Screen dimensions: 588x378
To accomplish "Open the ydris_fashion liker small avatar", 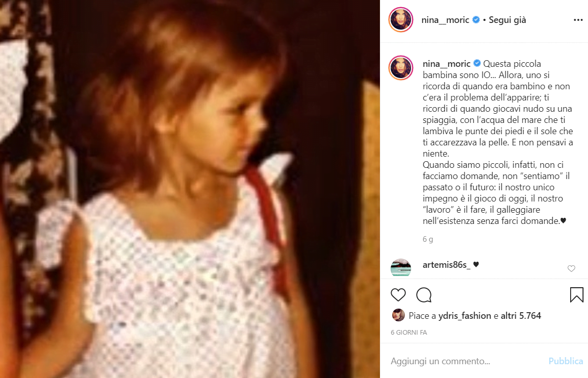I will (x=398, y=315).
